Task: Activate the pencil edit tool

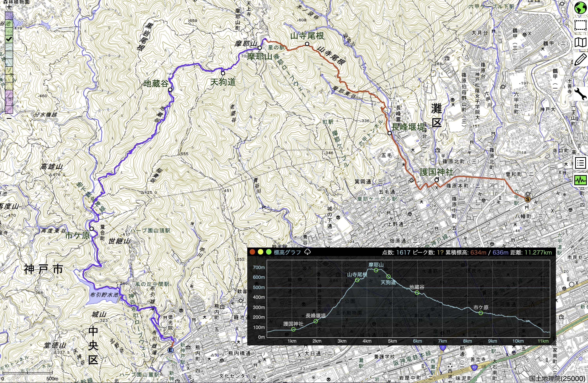Action: pyautogui.click(x=580, y=60)
